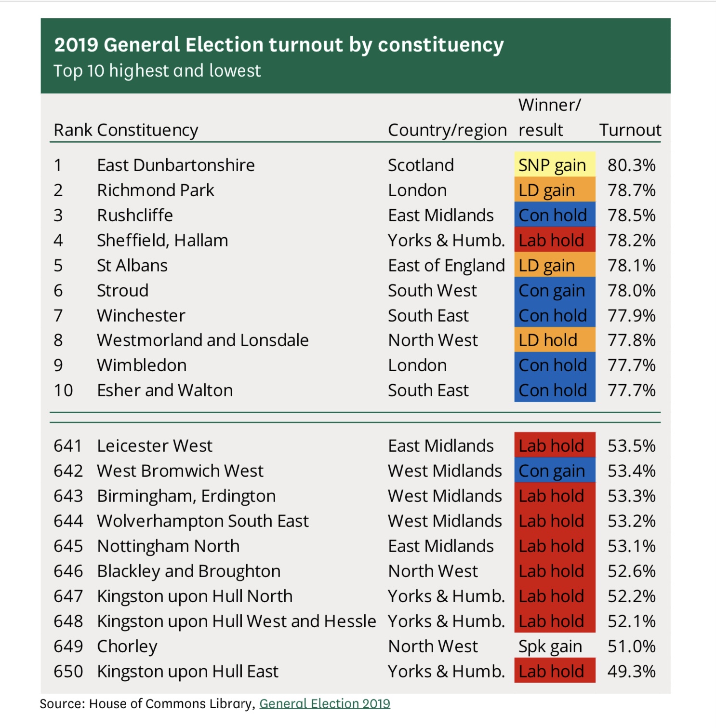
Task: Click West Bromwich West's Con gain cell
Action: [555, 471]
